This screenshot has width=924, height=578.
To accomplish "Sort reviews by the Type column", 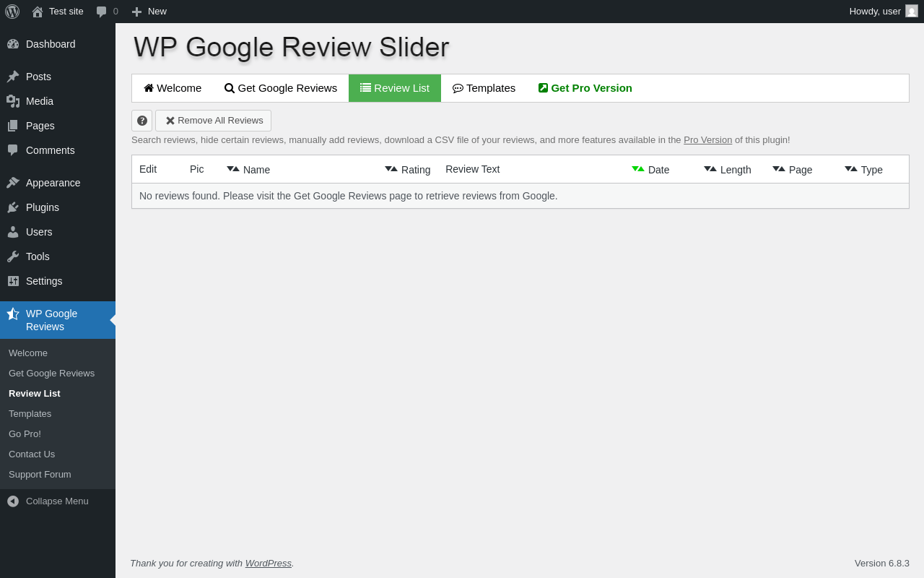I will (864, 169).
